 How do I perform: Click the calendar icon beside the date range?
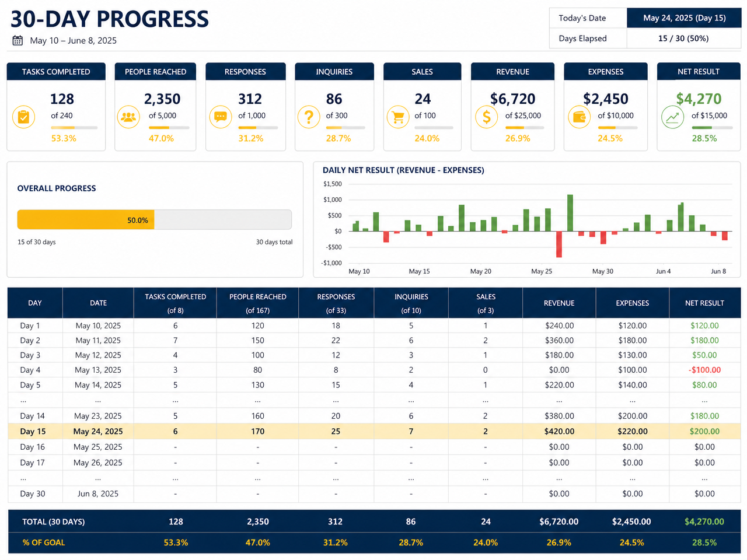click(18, 40)
